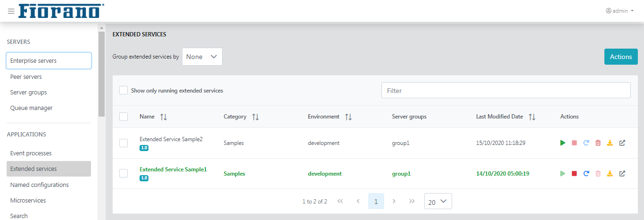
Task: Start Extended Service Sample1 with play icon
Action: tap(562, 174)
